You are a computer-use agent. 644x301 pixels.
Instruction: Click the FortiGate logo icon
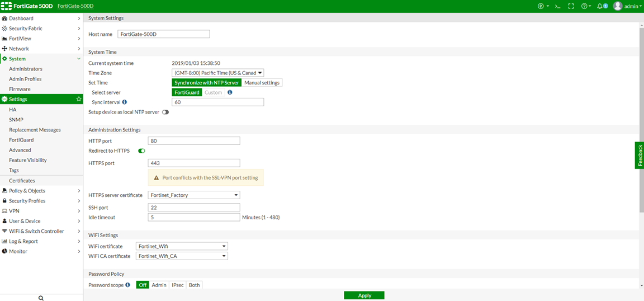click(7, 6)
